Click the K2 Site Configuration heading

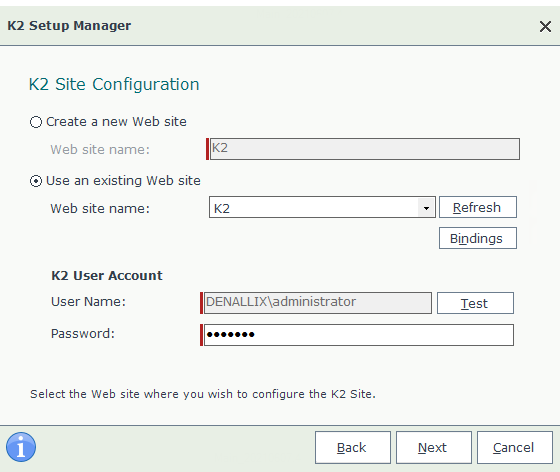pos(114,85)
